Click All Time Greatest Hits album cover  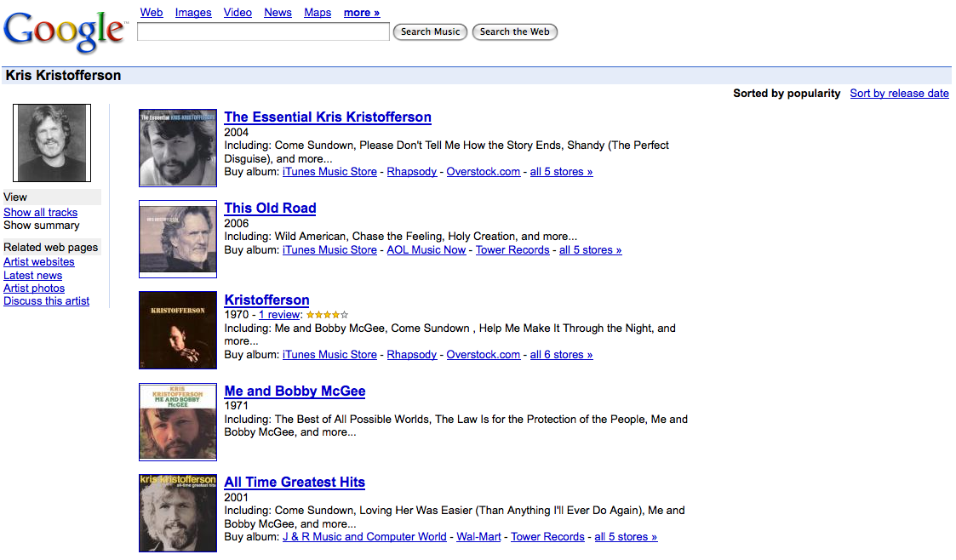click(x=178, y=513)
